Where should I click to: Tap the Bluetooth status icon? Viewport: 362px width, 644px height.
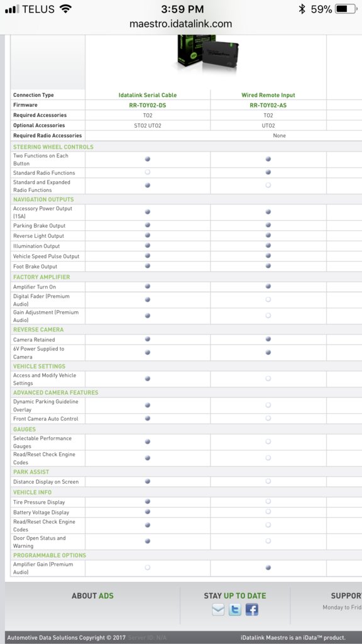302,9
